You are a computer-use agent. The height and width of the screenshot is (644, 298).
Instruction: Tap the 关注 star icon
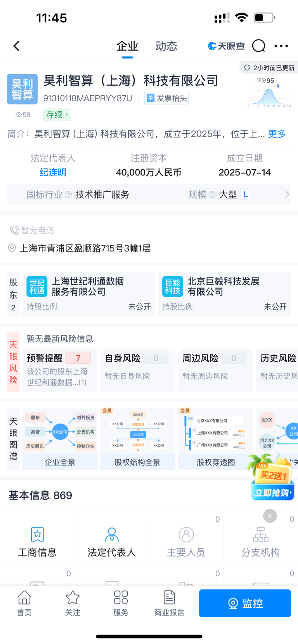tap(73, 598)
